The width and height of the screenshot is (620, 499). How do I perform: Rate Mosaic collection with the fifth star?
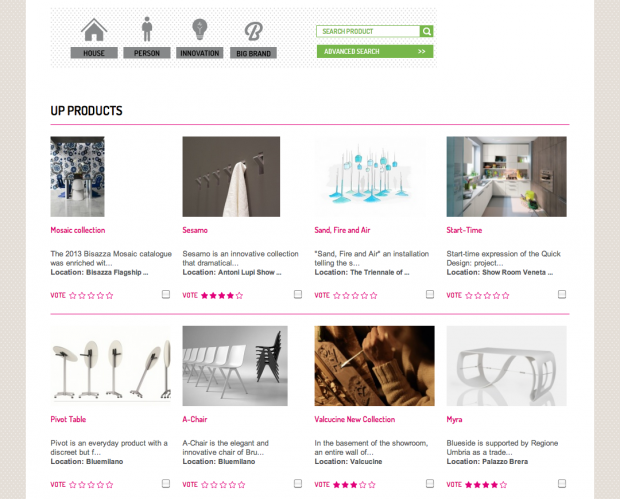(x=109, y=296)
